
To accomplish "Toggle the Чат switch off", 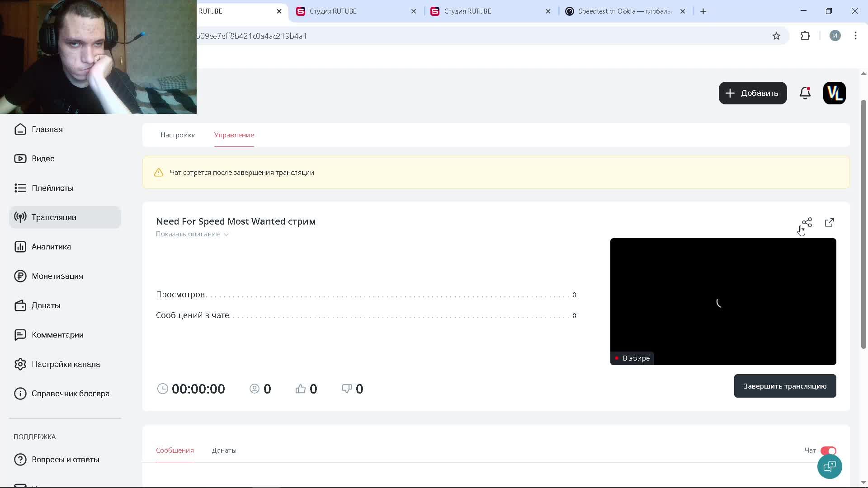I will coord(828,450).
